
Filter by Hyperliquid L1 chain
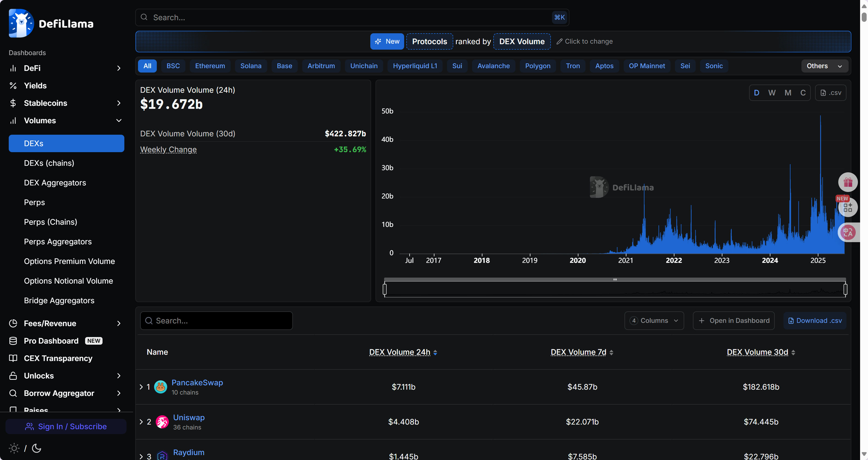click(415, 66)
